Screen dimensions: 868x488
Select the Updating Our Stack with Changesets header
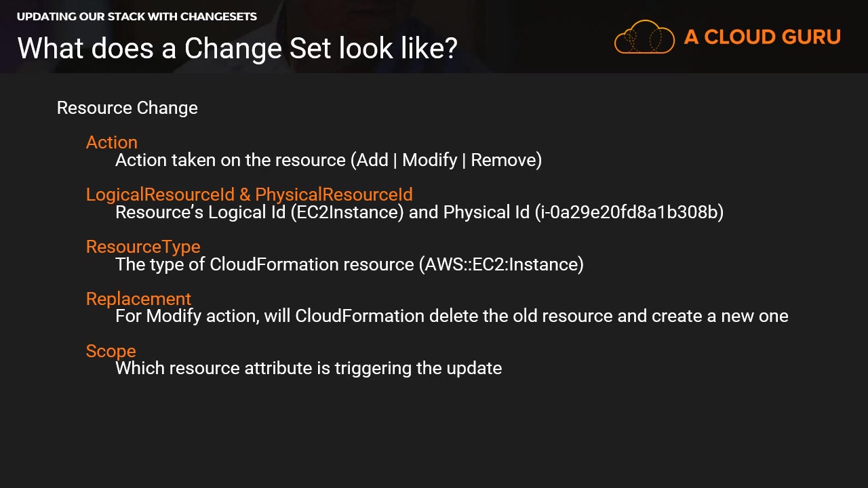[x=137, y=16]
